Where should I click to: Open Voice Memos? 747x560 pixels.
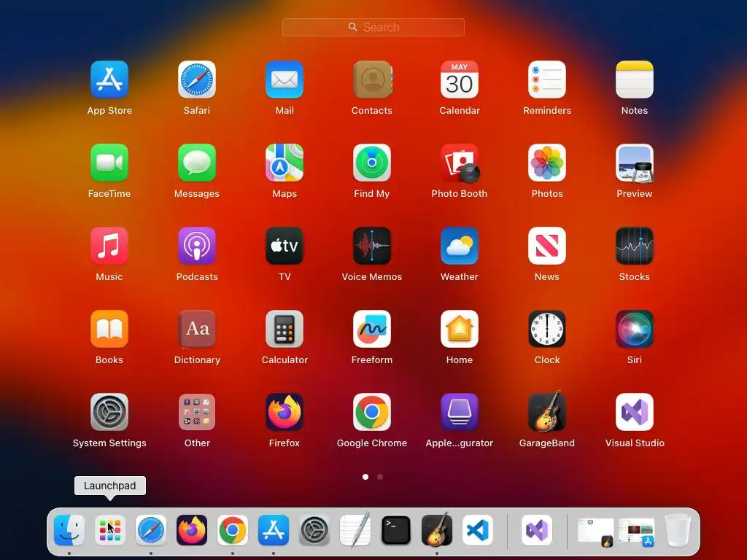click(x=372, y=246)
